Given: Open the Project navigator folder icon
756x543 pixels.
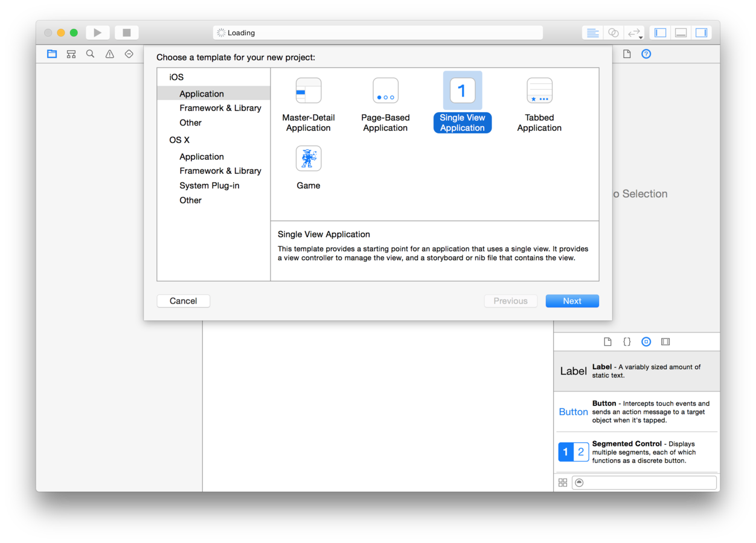Looking at the screenshot, I should (x=51, y=54).
